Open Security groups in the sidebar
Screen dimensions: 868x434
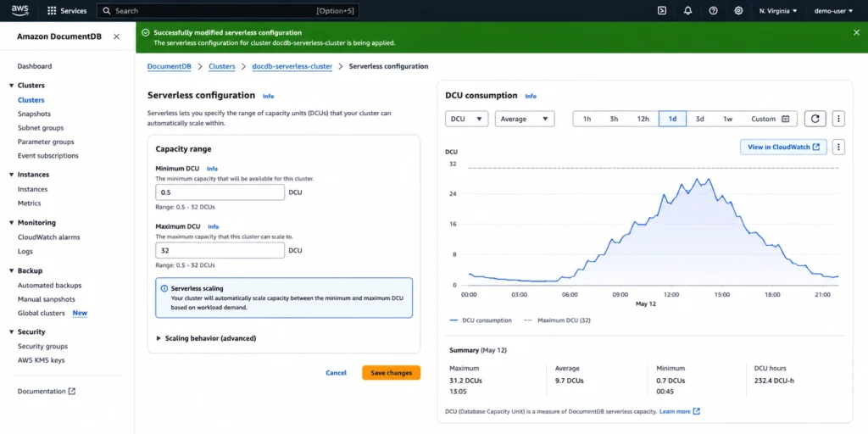pyautogui.click(x=42, y=346)
